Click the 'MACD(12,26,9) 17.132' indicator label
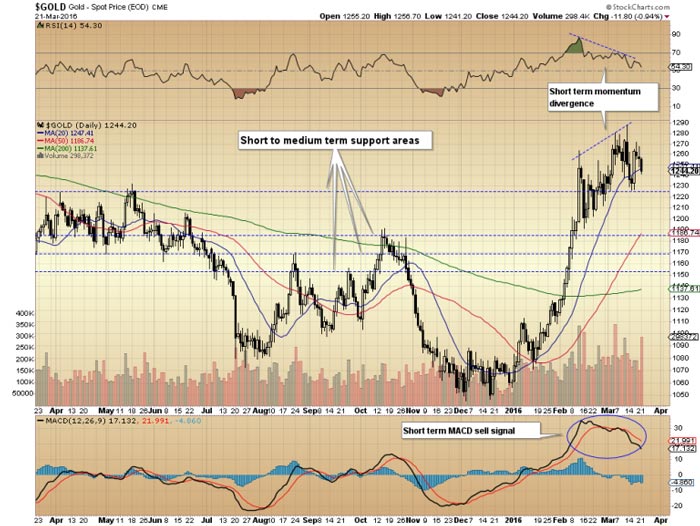 point(88,421)
